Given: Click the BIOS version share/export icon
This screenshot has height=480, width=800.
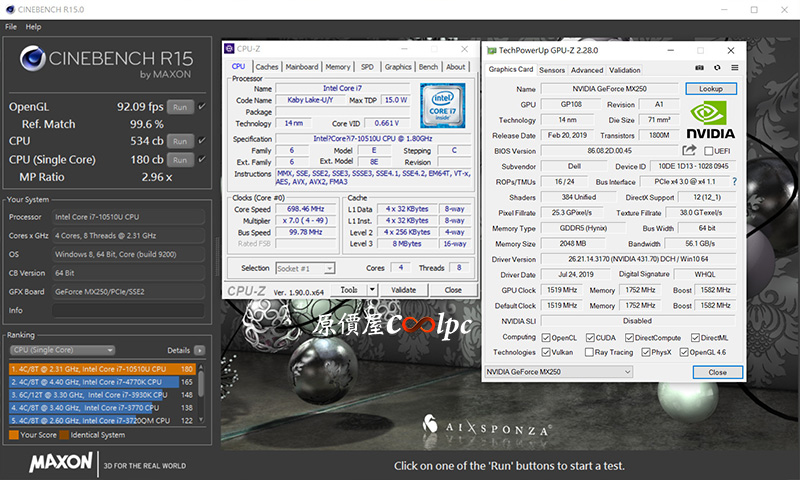Looking at the screenshot, I should point(689,150).
